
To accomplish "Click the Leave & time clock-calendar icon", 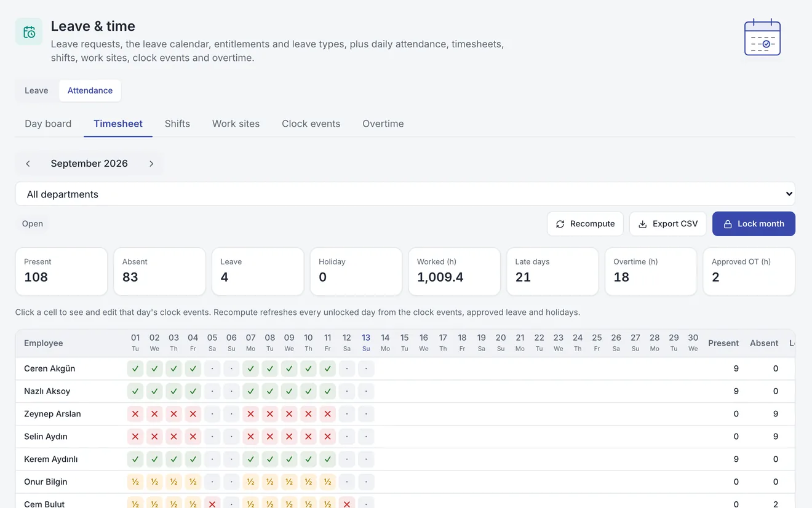I will coord(29,31).
